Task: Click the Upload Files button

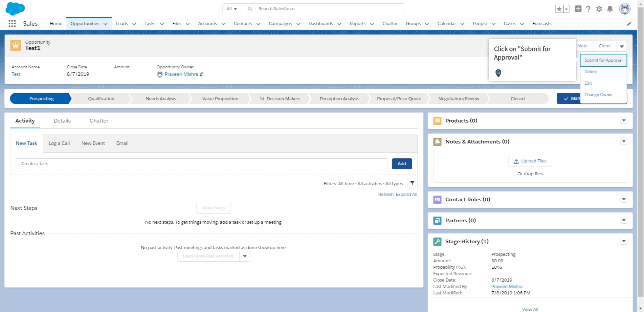Action: point(530,161)
